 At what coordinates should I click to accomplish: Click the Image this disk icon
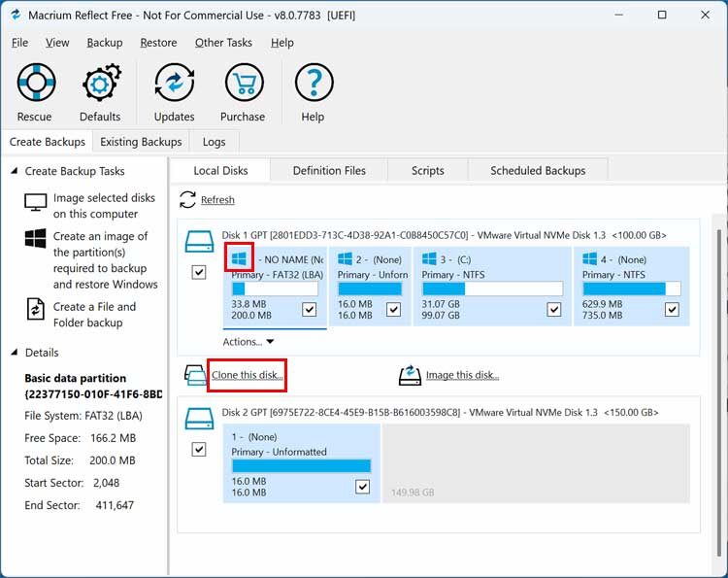coord(410,375)
